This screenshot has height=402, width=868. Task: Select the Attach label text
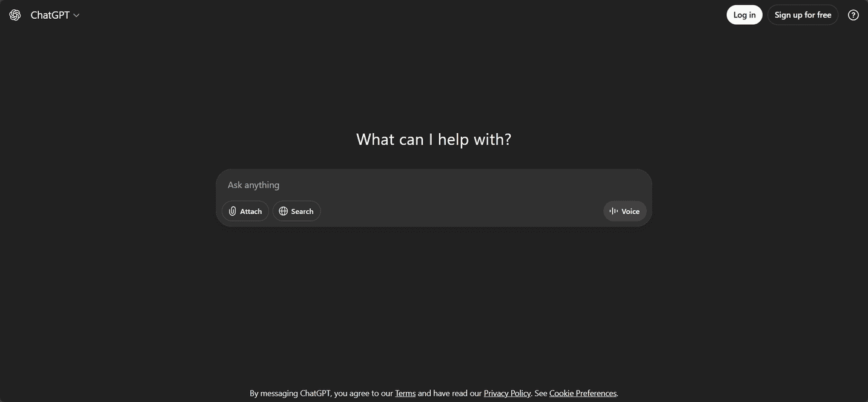pyautogui.click(x=251, y=211)
